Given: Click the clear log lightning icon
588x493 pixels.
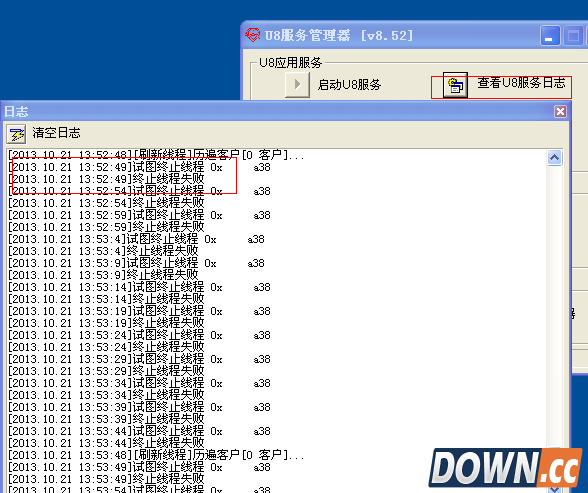Looking at the screenshot, I should pos(16,134).
